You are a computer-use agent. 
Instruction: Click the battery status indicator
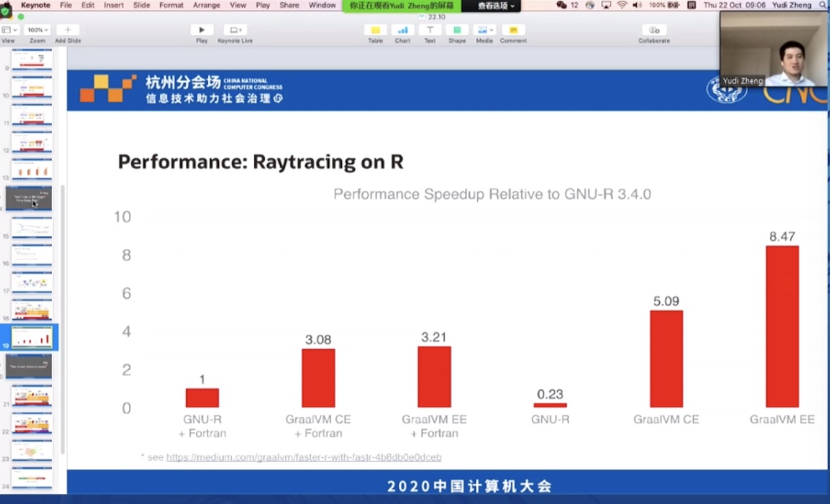664,5
